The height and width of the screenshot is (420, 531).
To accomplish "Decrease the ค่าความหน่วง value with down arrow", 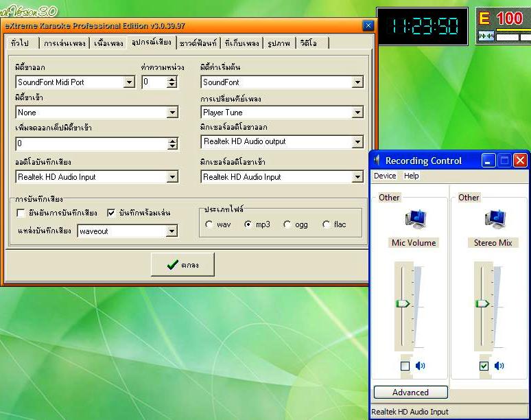I will tap(172, 84).
